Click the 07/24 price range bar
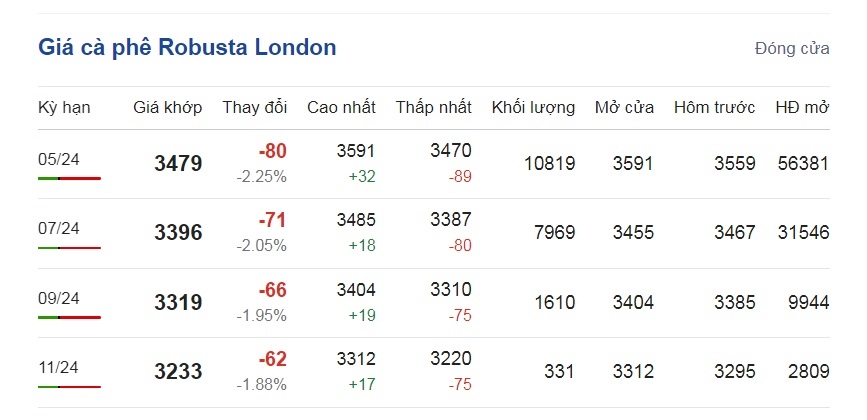The width and height of the screenshot is (867, 420). tap(70, 248)
